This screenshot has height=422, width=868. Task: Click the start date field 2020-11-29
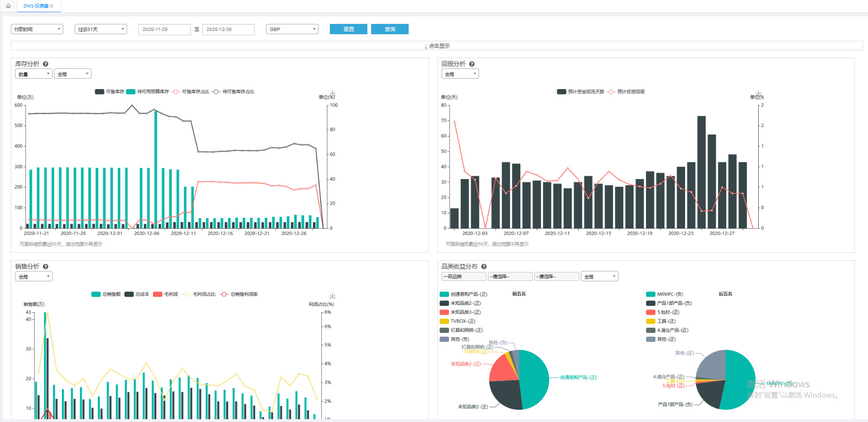coord(164,30)
